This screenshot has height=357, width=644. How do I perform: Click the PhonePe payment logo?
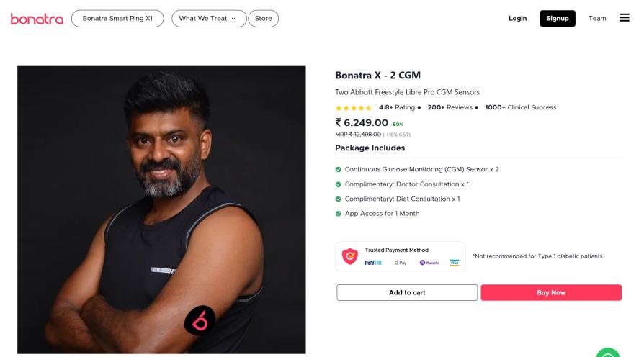point(428,263)
